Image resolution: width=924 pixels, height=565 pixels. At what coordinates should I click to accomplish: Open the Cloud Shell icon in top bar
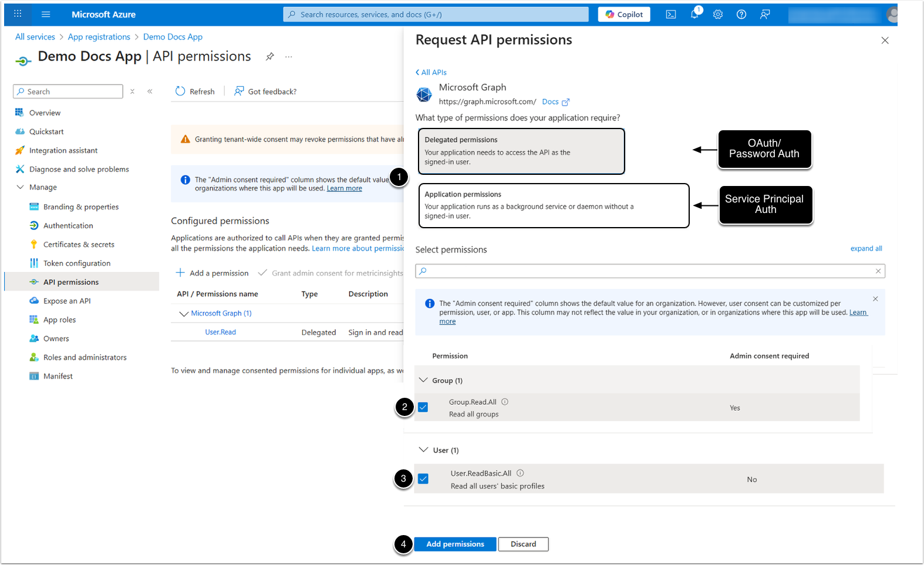pyautogui.click(x=670, y=15)
